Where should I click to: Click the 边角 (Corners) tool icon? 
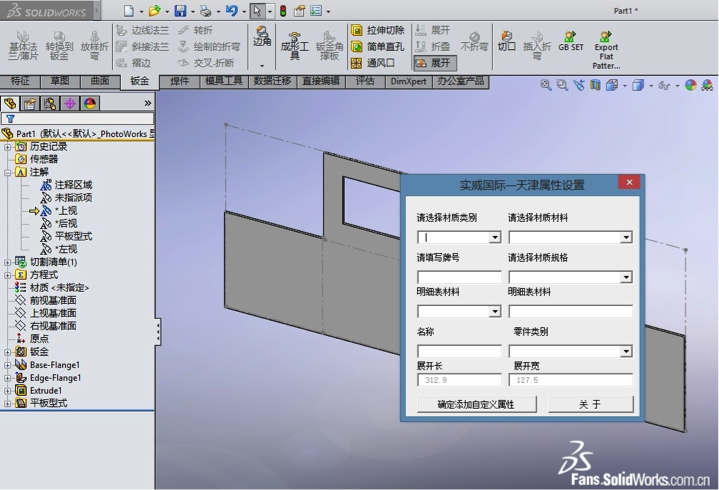(x=262, y=41)
